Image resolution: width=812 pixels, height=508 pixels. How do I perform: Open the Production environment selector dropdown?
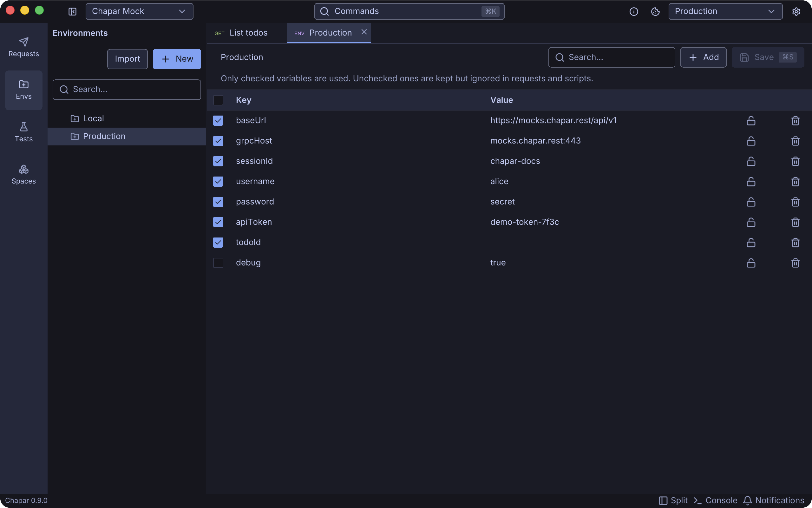point(725,11)
